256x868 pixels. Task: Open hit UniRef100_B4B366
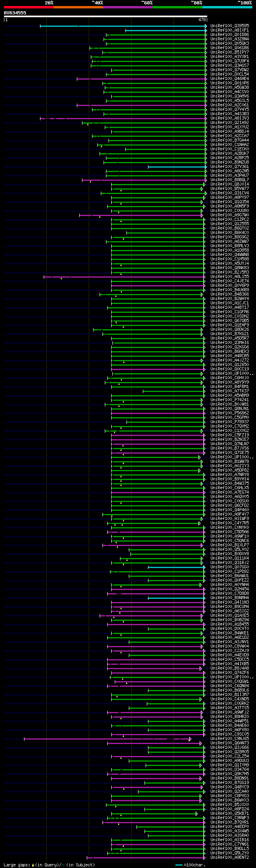coord(230,294)
